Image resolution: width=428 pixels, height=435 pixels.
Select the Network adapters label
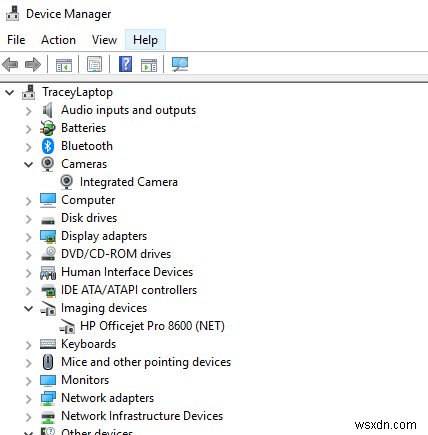point(108,398)
